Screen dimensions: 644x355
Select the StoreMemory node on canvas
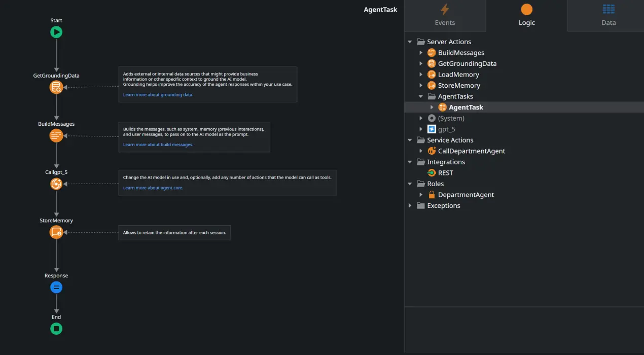56,232
